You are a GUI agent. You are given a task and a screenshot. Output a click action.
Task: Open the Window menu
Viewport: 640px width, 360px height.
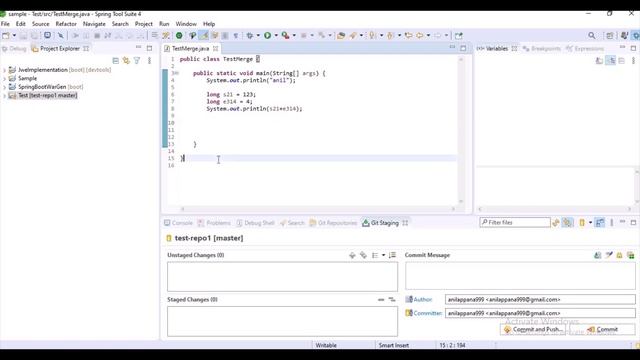pyautogui.click(x=186, y=24)
